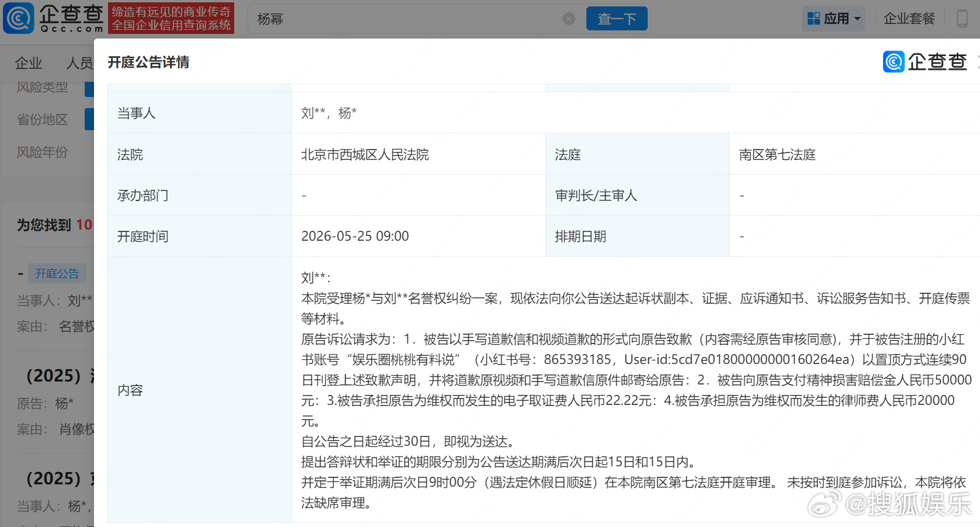Screen dimensions: 980x527
Task: Click the red 商业传奇 banner ad
Action: tap(171, 18)
